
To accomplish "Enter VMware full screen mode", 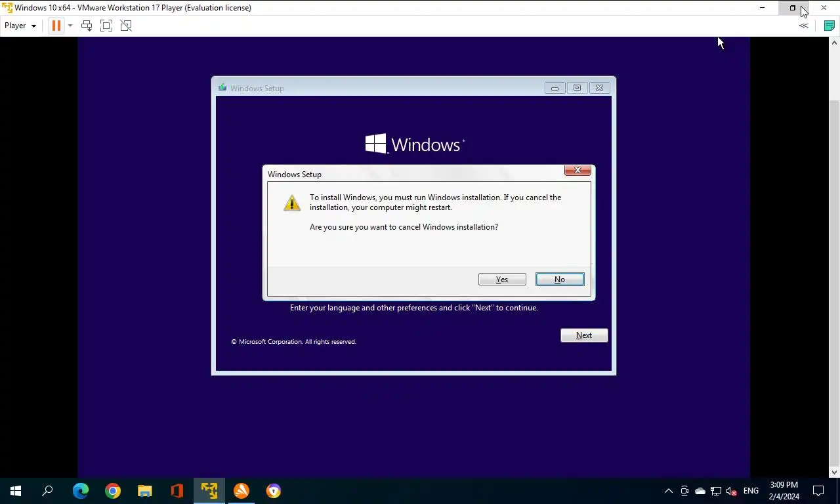I will 106,26.
